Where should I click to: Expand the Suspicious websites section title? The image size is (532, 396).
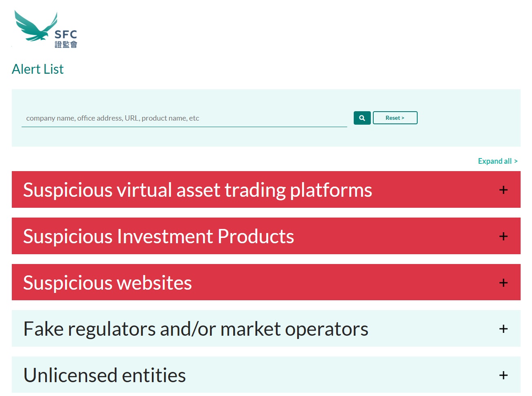[107, 283]
